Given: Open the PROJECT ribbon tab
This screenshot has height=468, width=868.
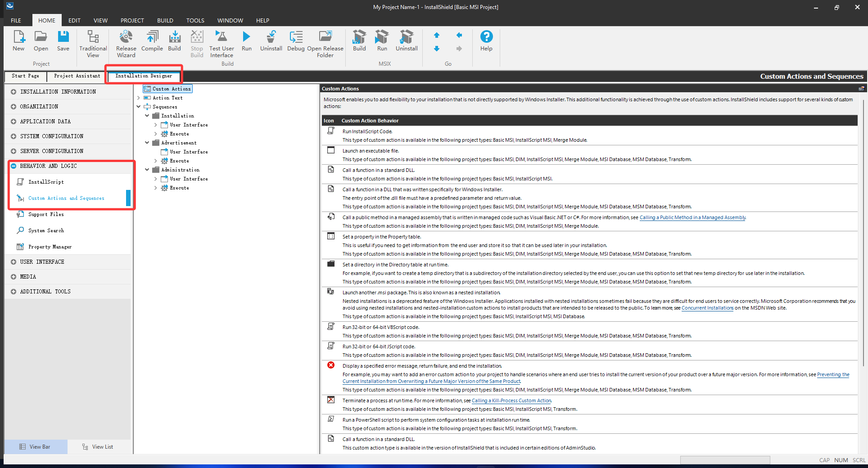Looking at the screenshot, I should (x=132, y=20).
